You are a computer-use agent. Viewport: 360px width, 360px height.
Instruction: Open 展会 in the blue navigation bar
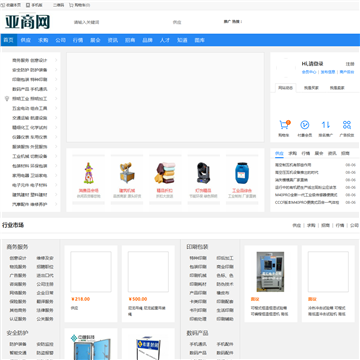tap(95, 40)
